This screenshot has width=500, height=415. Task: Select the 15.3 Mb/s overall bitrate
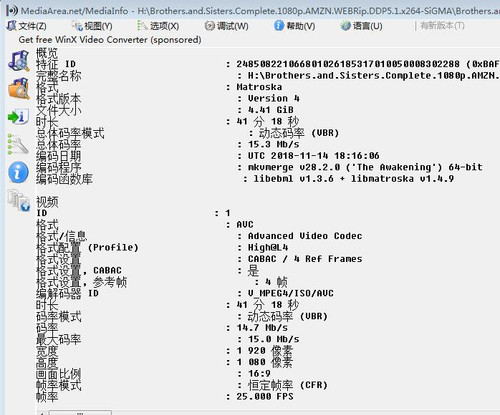pos(274,144)
